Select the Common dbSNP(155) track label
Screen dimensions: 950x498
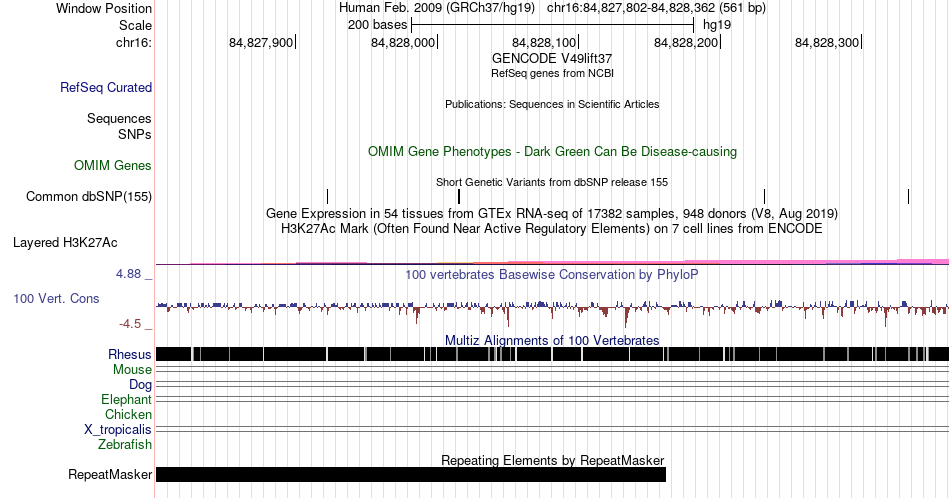pyautogui.click(x=89, y=196)
